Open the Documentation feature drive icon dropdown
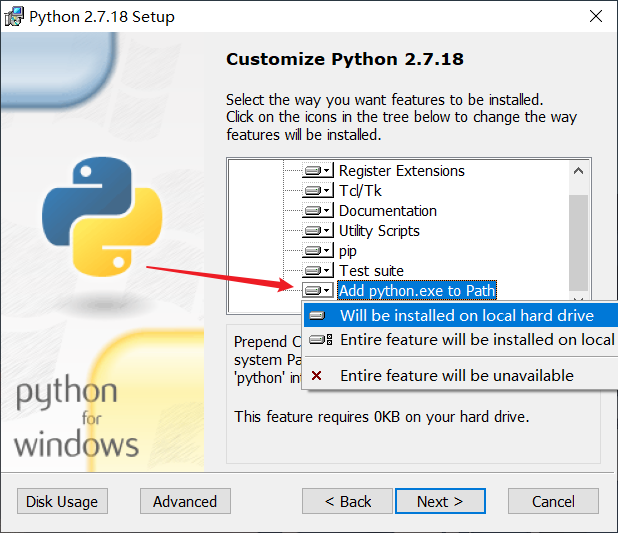The image size is (618, 533). [318, 211]
